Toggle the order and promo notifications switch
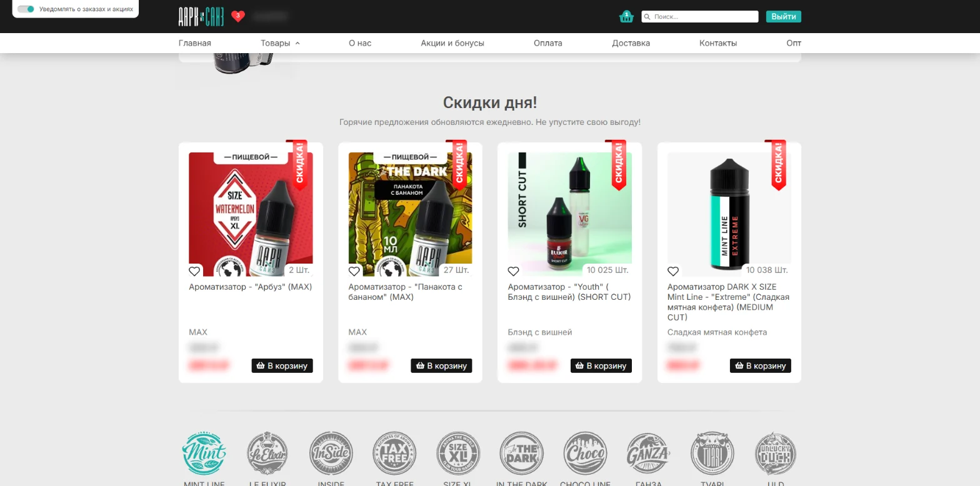The width and height of the screenshot is (980, 486). click(x=26, y=9)
